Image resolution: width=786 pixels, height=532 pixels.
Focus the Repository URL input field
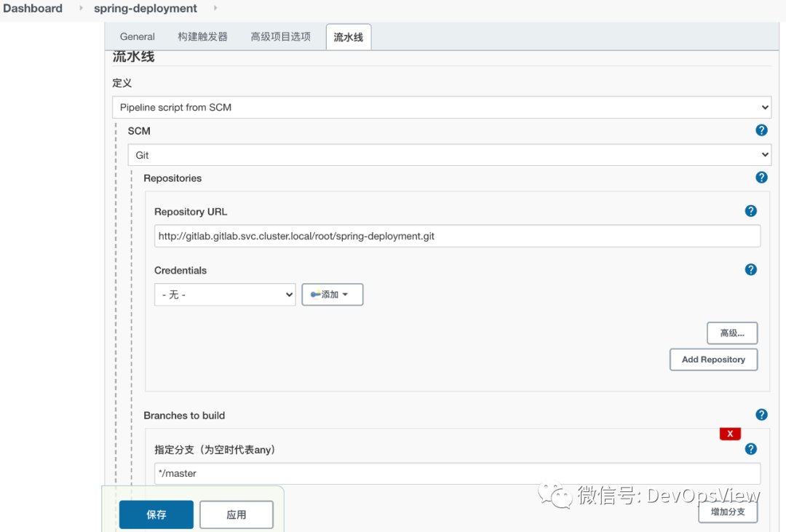pyautogui.click(x=457, y=237)
